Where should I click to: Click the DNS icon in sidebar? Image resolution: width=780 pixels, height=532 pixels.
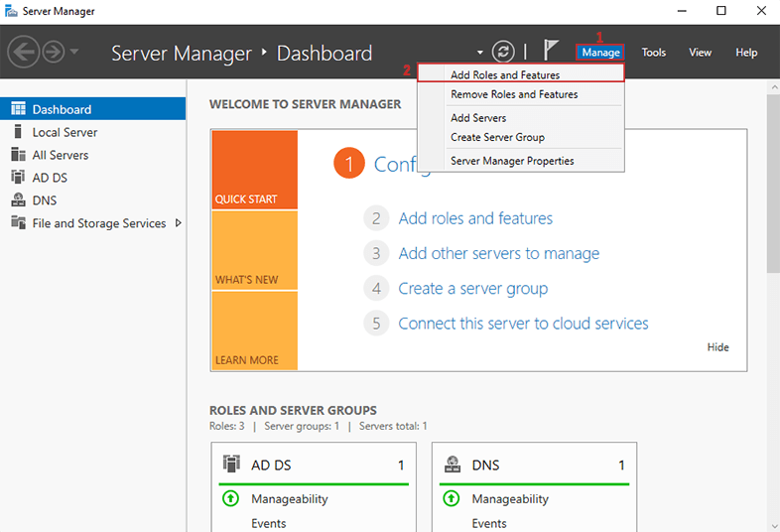[x=19, y=199]
